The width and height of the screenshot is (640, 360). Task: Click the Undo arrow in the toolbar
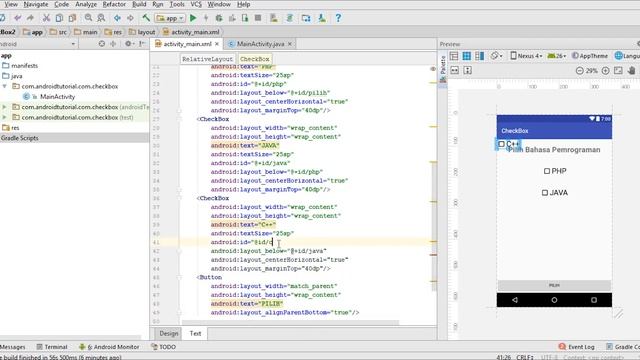click(17, 18)
